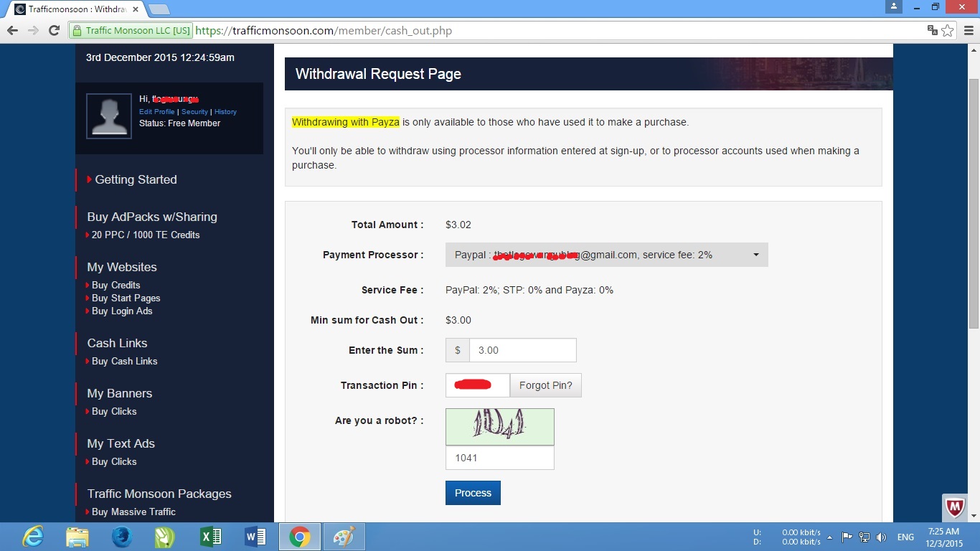This screenshot has width=980, height=551.
Task: Open Internet Explorer from taskbar
Action: click(32, 537)
